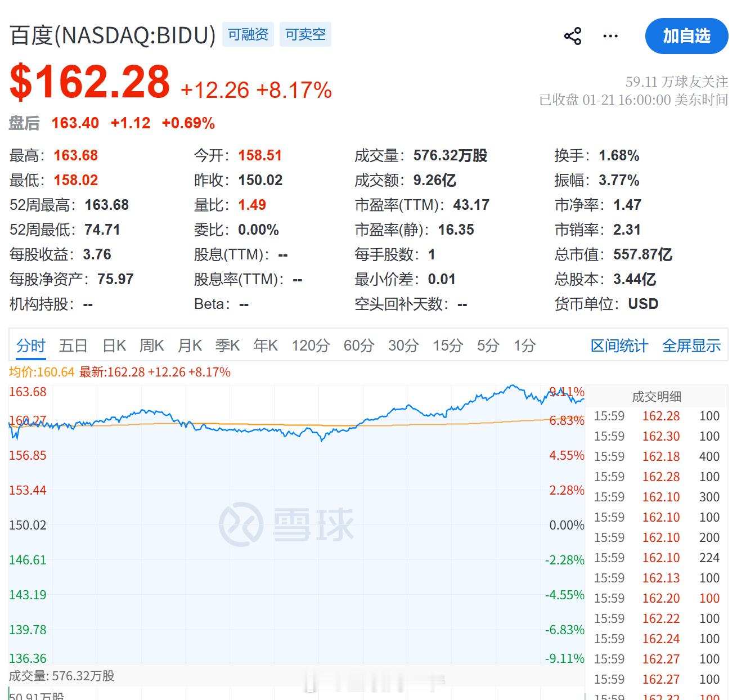Switch to the 1分 chart tab
This screenshot has height=700, width=746.
point(524,345)
